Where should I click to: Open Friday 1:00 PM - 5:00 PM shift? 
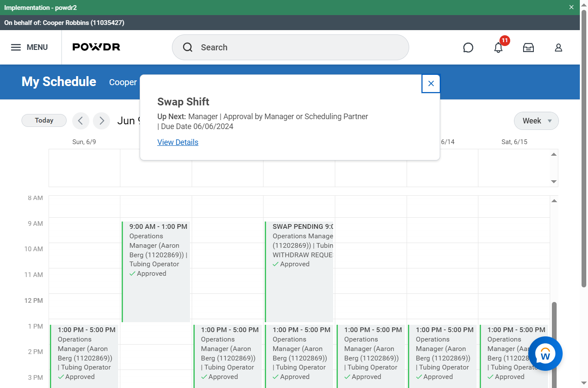(x=442, y=356)
